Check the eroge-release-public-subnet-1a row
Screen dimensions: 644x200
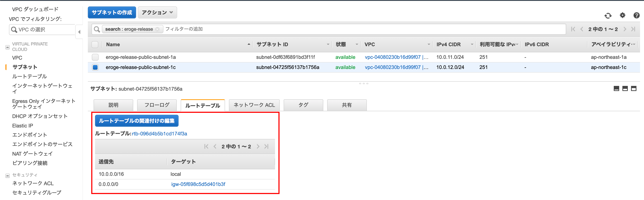(95, 57)
